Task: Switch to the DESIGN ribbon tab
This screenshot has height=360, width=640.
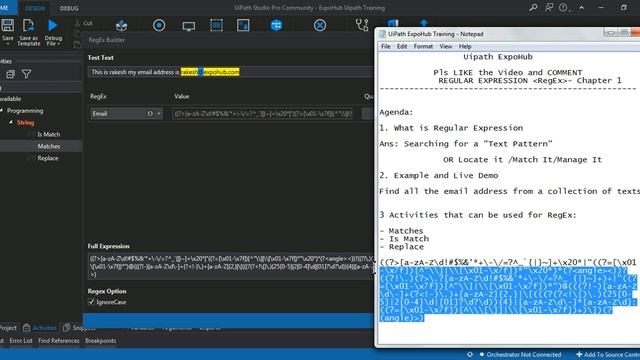Action: 35,8
